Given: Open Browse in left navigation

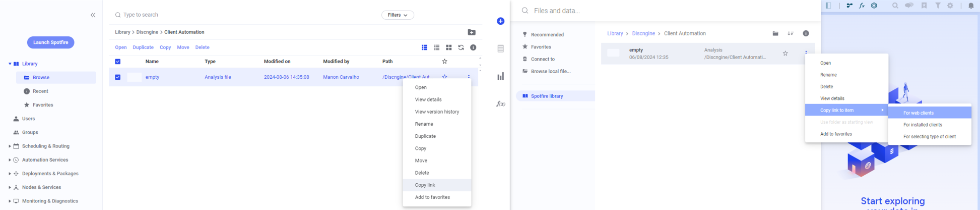Looking at the screenshot, I should pos(56,78).
